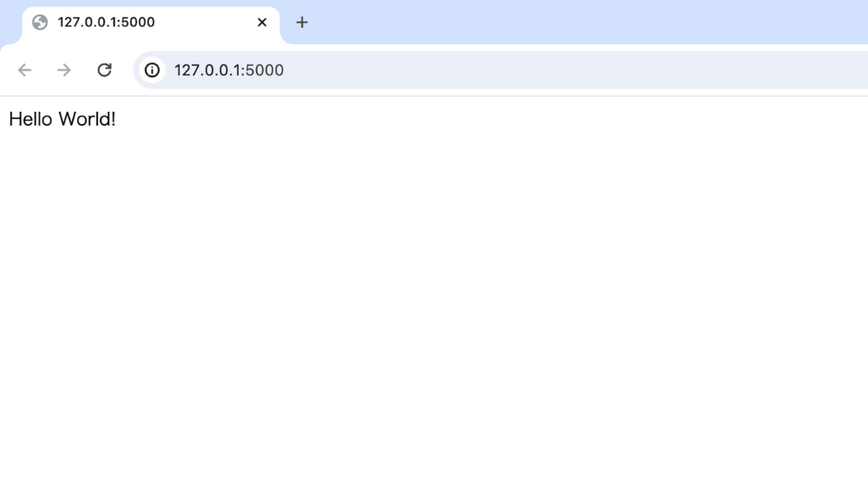Select the 127.0.0.1:5000 tab title

[x=106, y=23]
